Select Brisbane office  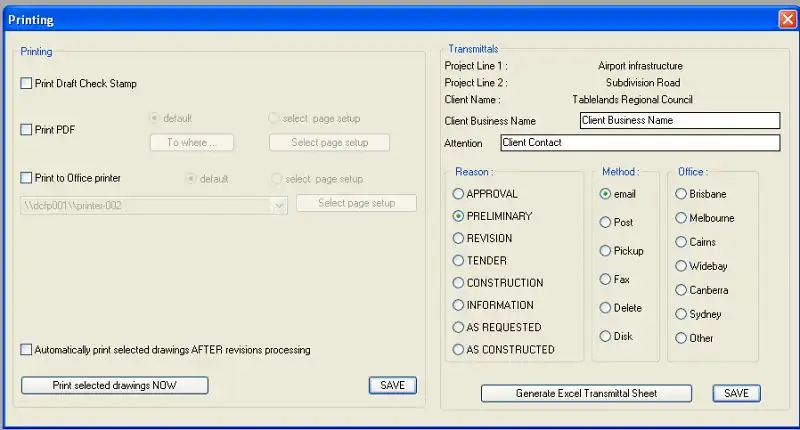click(x=681, y=194)
